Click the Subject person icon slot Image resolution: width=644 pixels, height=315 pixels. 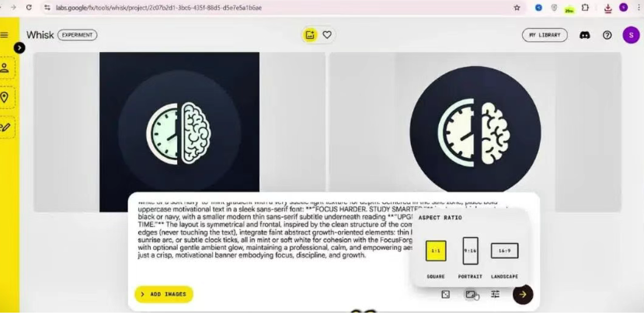5,68
